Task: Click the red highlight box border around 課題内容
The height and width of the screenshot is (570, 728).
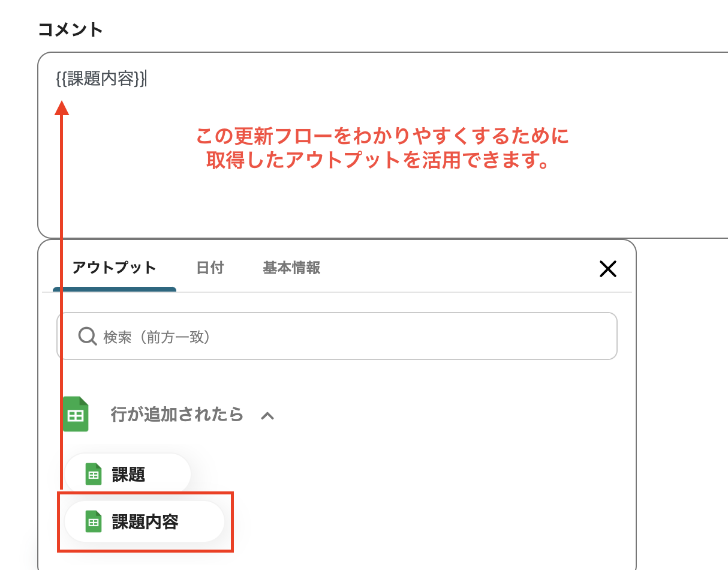Action: tap(145, 522)
